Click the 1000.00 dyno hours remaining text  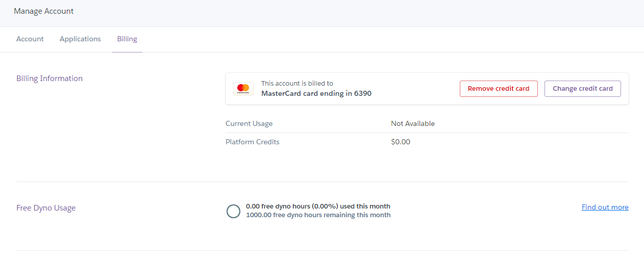(318, 215)
